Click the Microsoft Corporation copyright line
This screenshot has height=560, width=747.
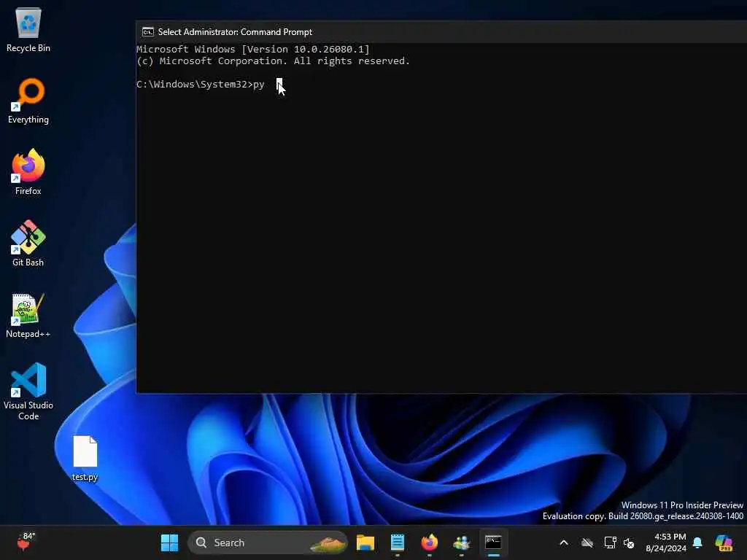[x=273, y=61]
